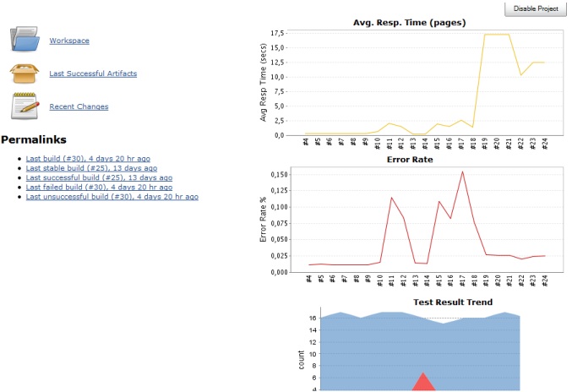View the Recent Changes link
572x392 pixels.
pos(79,106)
